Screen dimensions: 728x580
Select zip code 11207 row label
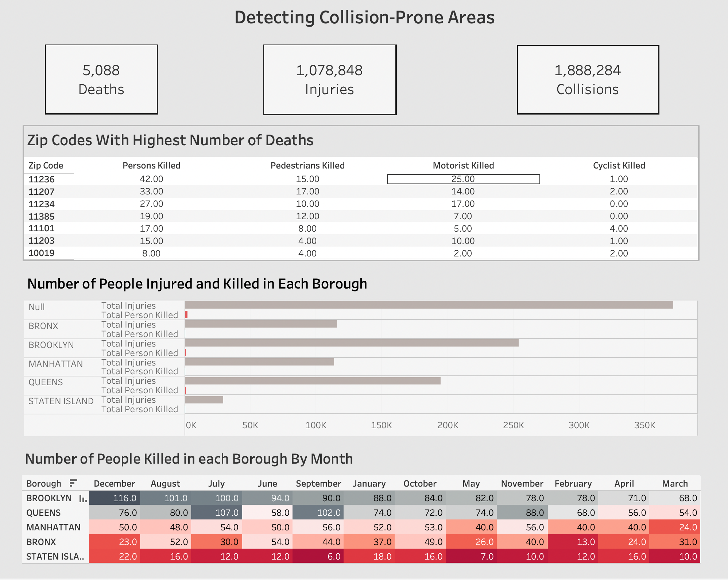tap(42, 192)
